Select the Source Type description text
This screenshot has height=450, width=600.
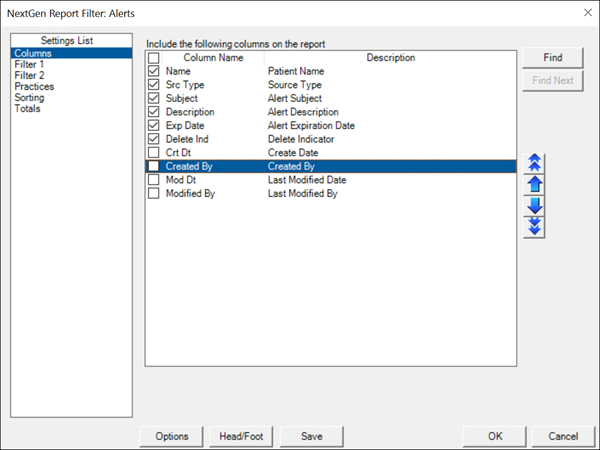pos(295,85)
